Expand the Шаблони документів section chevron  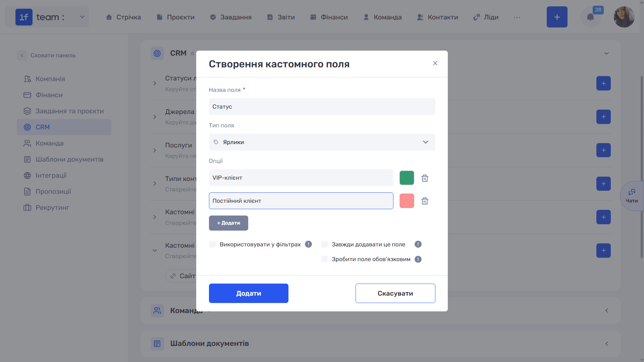606,344
